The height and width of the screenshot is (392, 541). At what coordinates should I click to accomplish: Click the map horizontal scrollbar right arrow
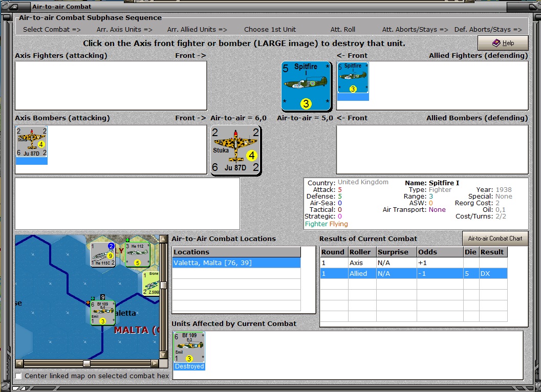(155, 363)
